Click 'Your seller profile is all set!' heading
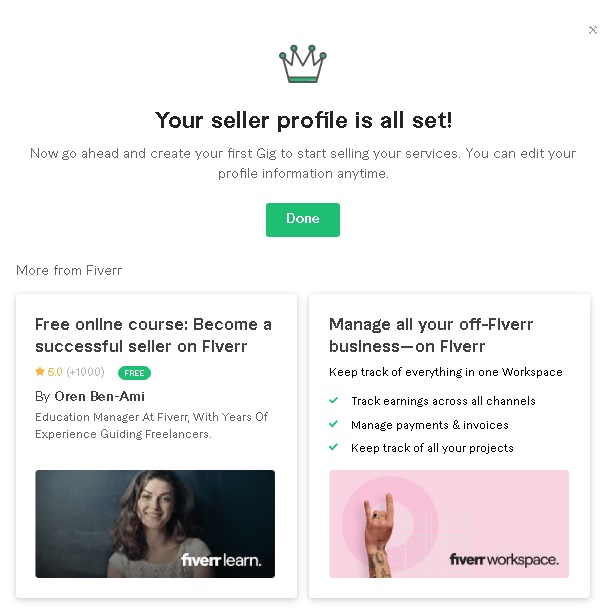This screenshot has height=611, width=602. click(303, 120)
